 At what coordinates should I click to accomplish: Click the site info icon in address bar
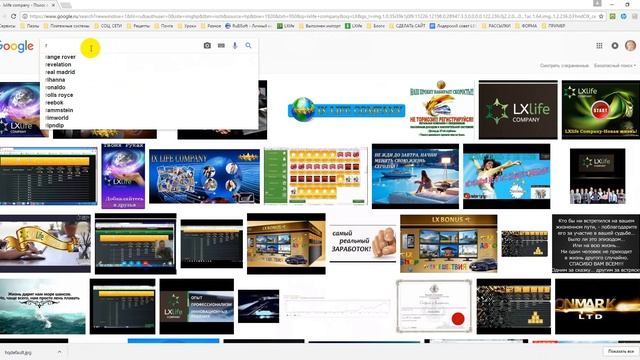(x=25, y=16)
